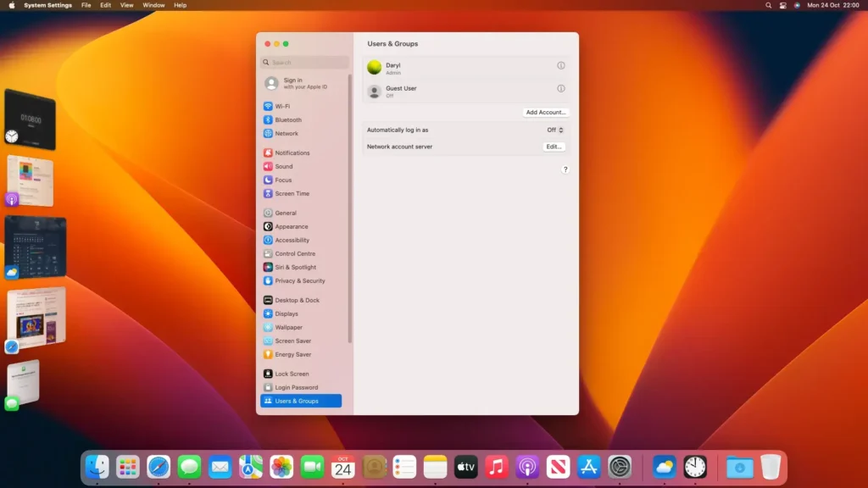Open the Edit menu in the menu bar

click(104, 5)
